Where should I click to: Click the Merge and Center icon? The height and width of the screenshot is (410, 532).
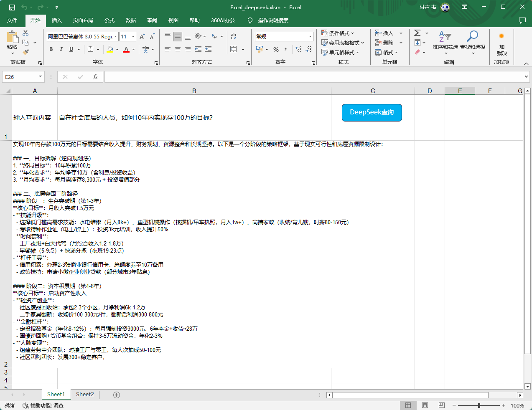[x=234, y=49]
